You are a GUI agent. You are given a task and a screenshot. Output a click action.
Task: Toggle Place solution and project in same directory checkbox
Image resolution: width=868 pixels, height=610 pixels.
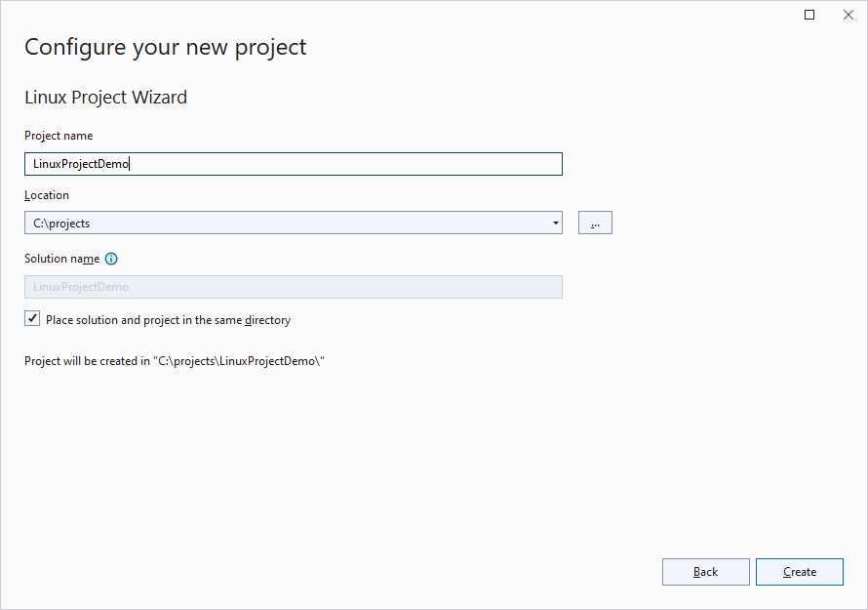tap(33, 319)
